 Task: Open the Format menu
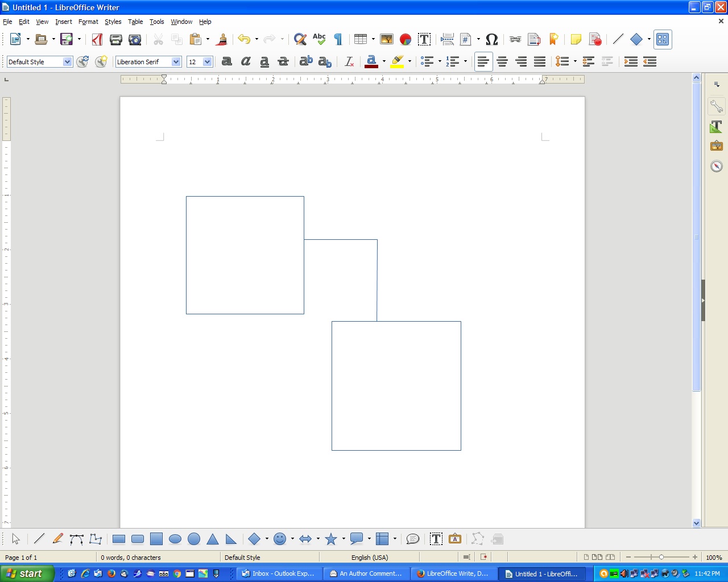pyautogui.click(x=88, y=22)
